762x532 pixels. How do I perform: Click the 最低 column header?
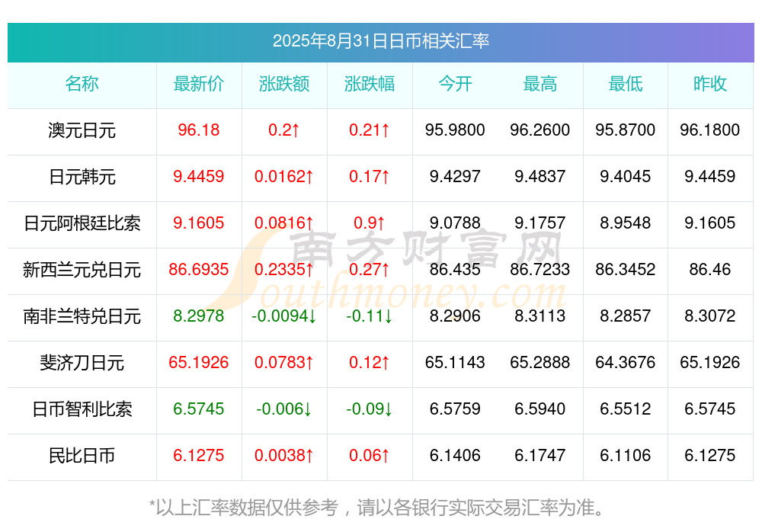pyautogui.click(x=626, y=84)
